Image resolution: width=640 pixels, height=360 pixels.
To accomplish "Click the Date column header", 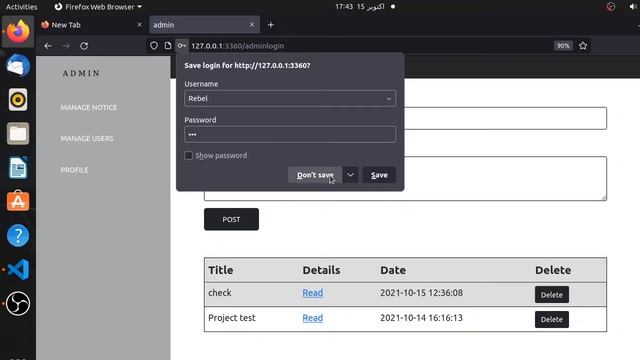I will point(393,270).
